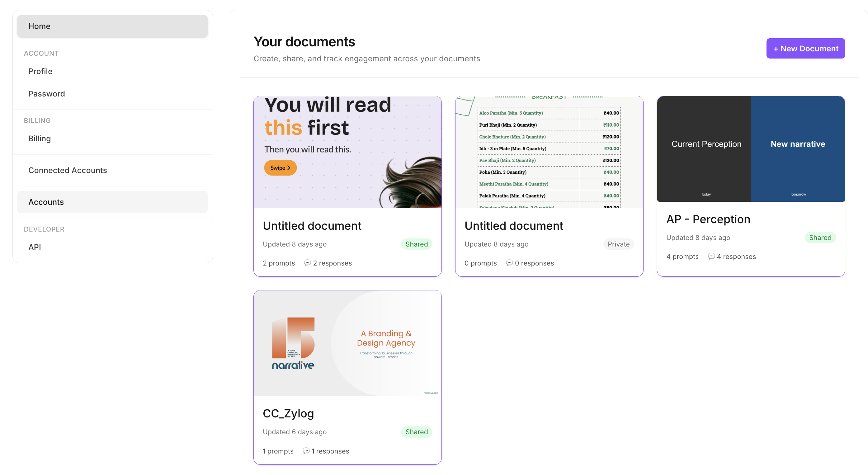Image resolution: width=868 pixels, height=475 pixels.
Task: Click responses bubble icon on CC_Zylog card
Action: tap(306, 451)
